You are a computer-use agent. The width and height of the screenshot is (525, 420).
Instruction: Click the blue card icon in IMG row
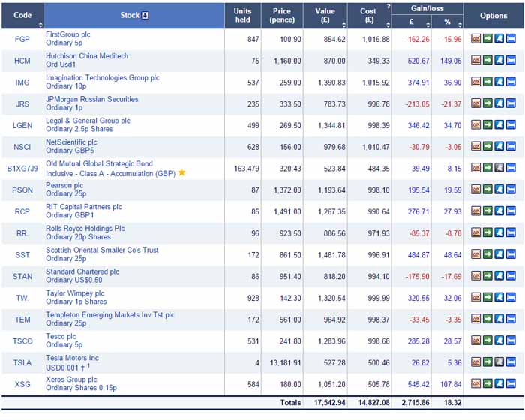[x=511, y=82]
